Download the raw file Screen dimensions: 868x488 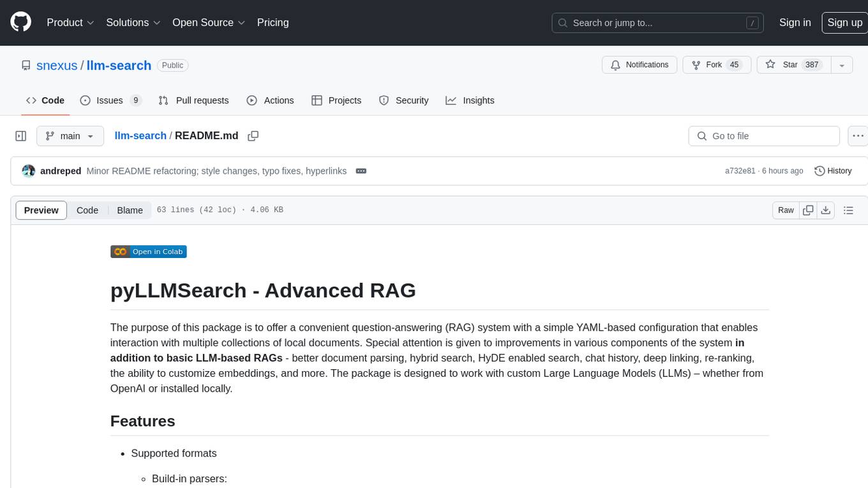[x=826, y=210]
